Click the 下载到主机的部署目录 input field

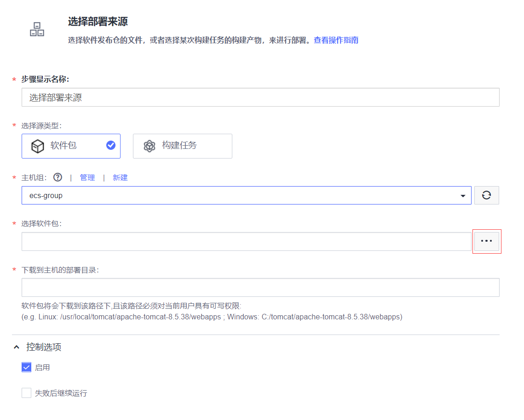click(260, 287)
